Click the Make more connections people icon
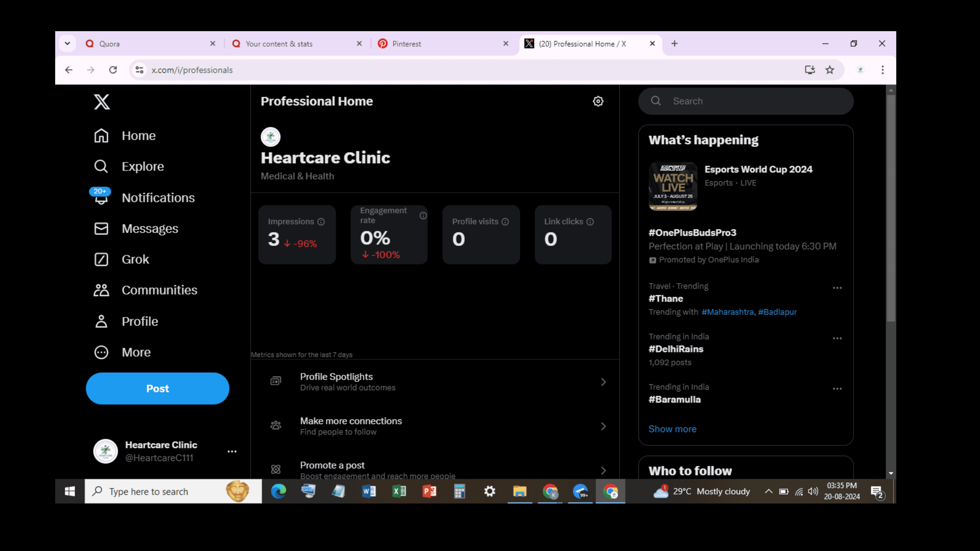 [276, 425]
